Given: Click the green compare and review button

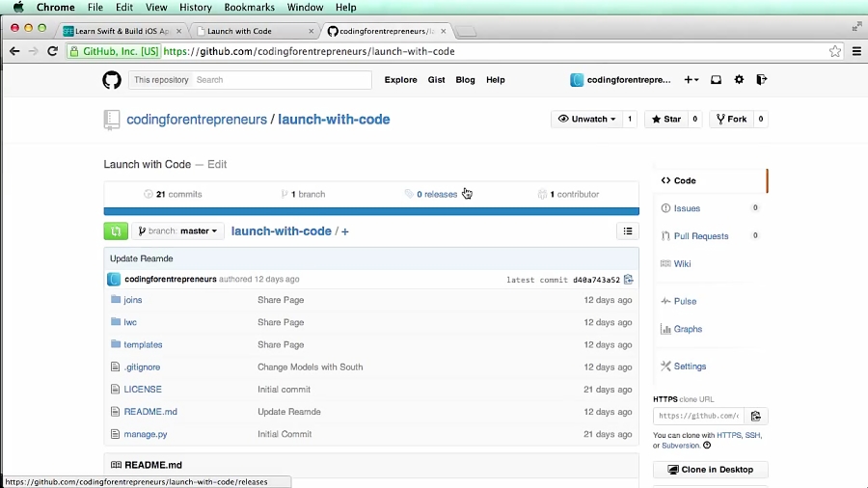Looking at the screenshot, I should pos(116,231).
